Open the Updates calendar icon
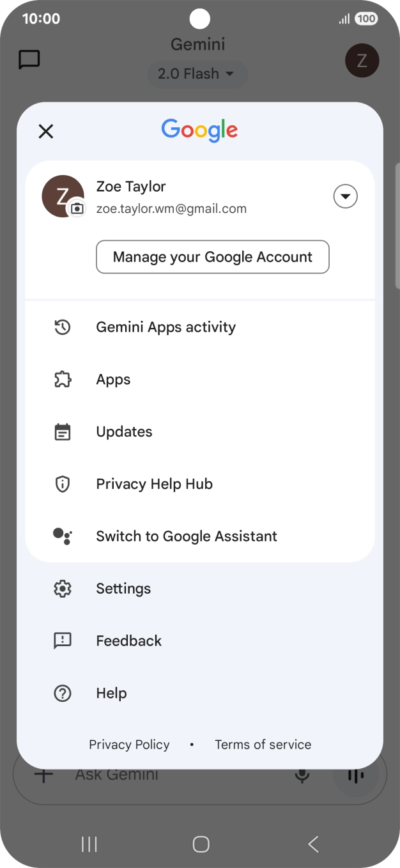 [x=62, y=432]
